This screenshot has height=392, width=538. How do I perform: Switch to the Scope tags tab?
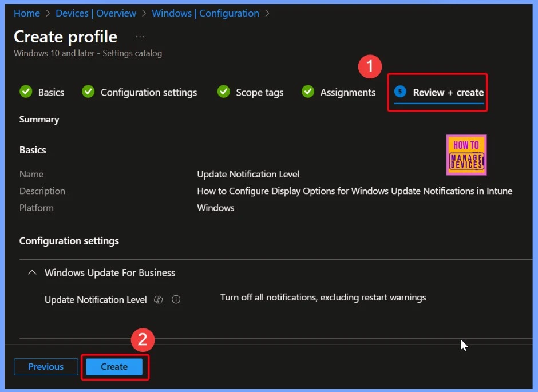(250, 92)
